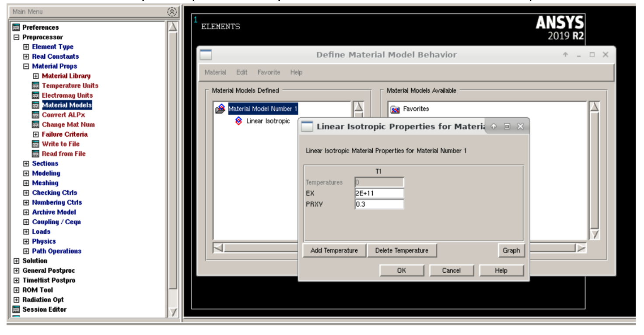Expand the Element Type branch
Viewport: 644px width, 335px height.
(x=26, y=47)
